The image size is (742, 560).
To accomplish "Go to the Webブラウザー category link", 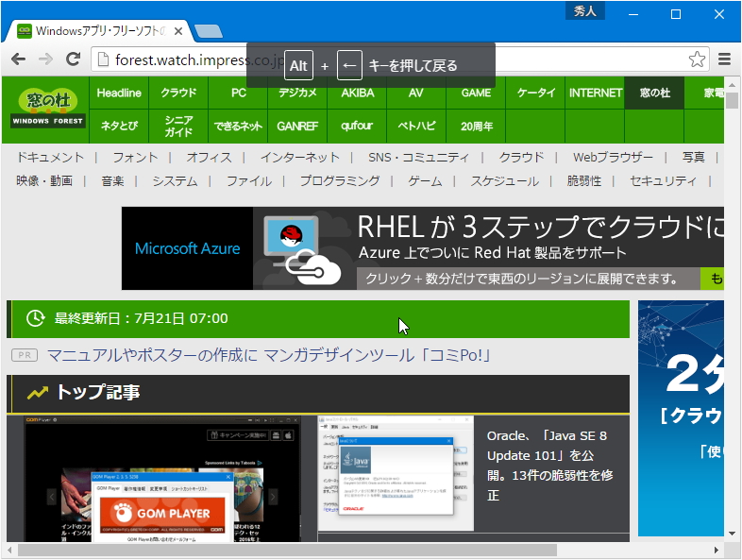I will pos(613,157).
